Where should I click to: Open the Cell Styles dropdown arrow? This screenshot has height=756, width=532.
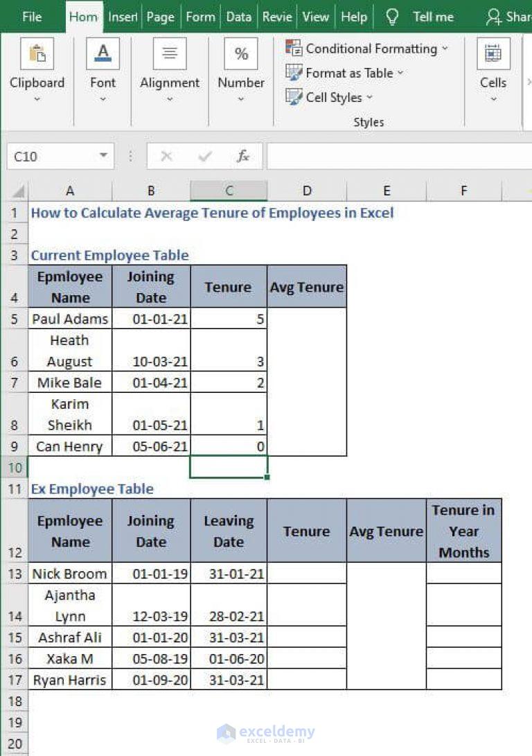click(x=370, y=97)
